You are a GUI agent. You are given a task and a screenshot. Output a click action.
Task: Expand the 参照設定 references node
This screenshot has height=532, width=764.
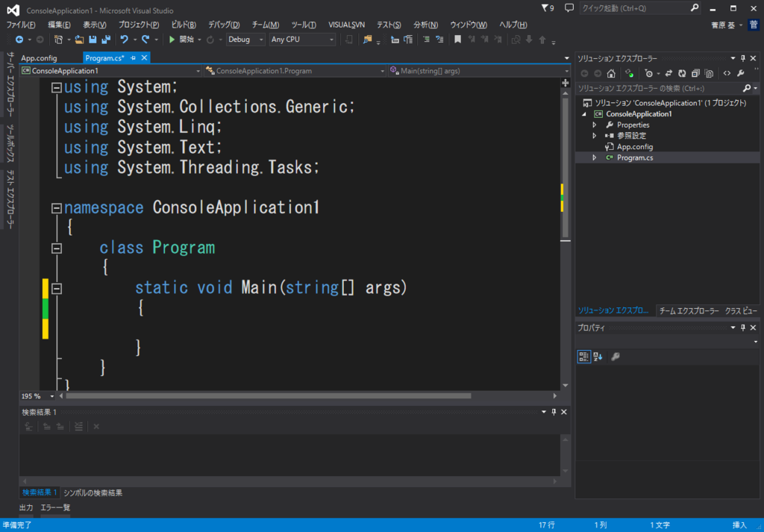(x=594, y=136)
